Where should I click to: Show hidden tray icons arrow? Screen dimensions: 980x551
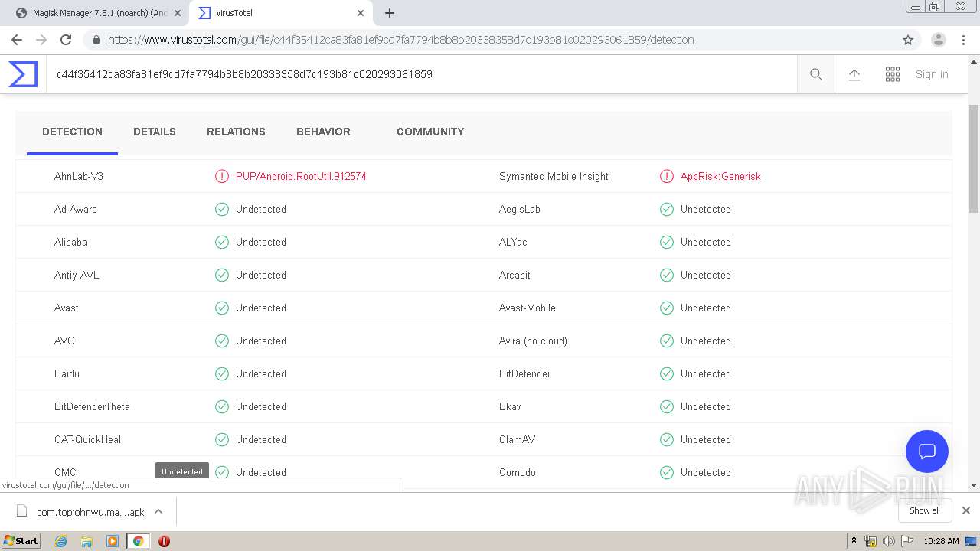pos(854,541)
